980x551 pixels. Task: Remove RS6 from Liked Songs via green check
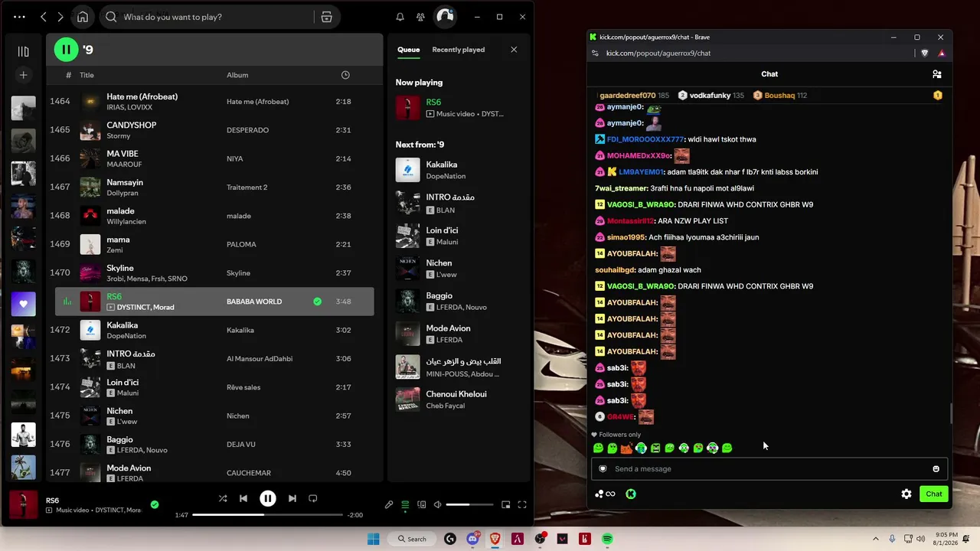317,302
